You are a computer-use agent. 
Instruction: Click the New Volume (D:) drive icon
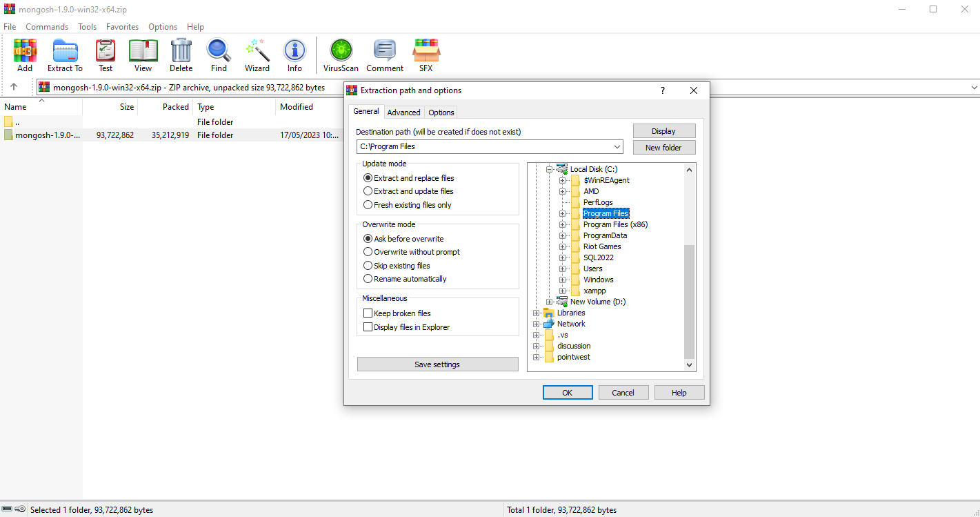pyautogui.click(x=562, y=302)
